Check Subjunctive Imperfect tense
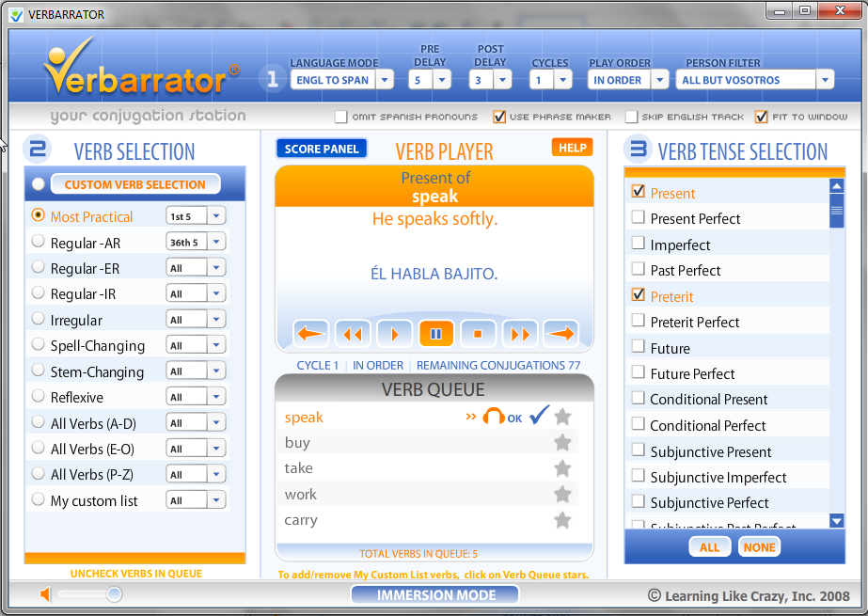 tap(639, 476)
